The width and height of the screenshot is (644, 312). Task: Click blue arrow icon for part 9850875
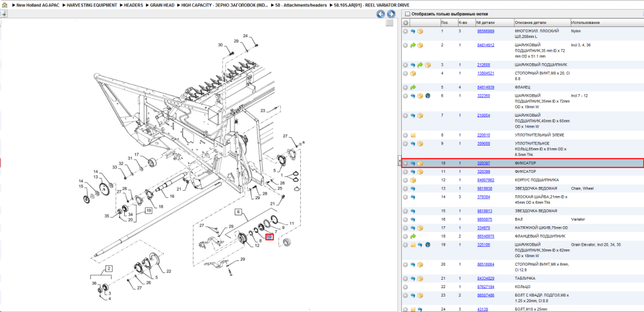click(x=413, y=220)
